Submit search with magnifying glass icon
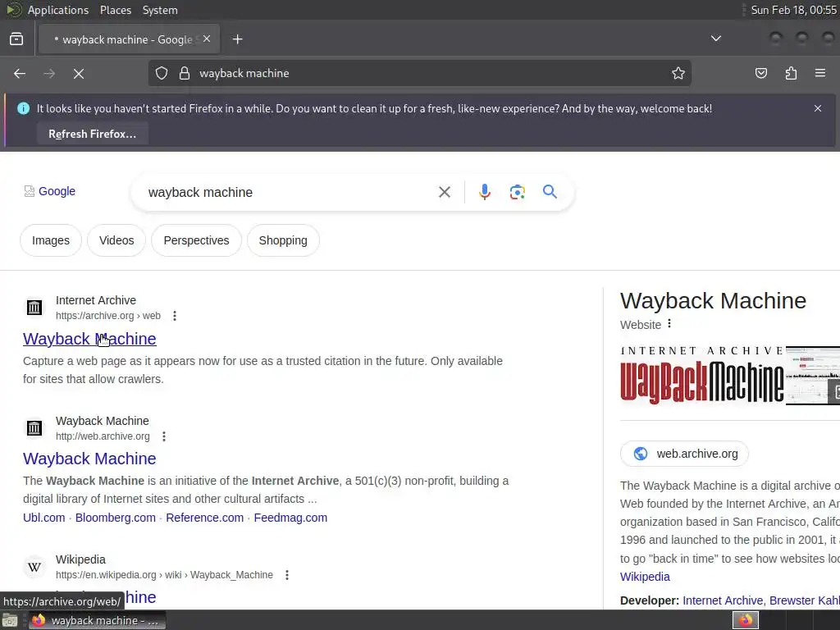Image resolution: width=840 pixels, height=630 pixels. (550, 192)
